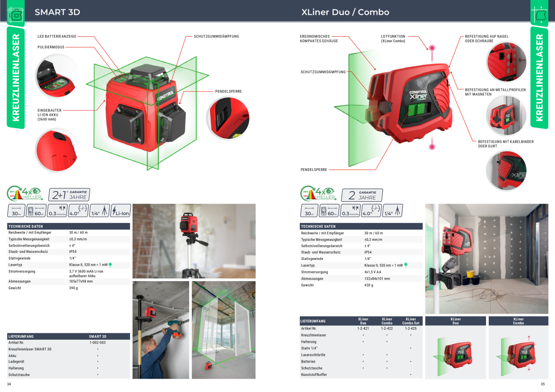555x392 pixels.
Task: Click the TECHNISCHE DATEN header of the XLiner table
Action: coord(361,226)
